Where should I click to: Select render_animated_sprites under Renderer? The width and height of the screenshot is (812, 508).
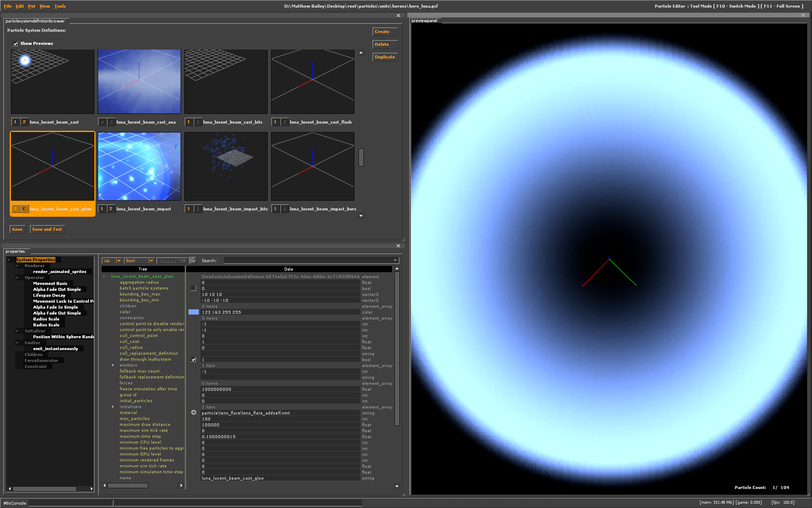[x=60, y=272]
